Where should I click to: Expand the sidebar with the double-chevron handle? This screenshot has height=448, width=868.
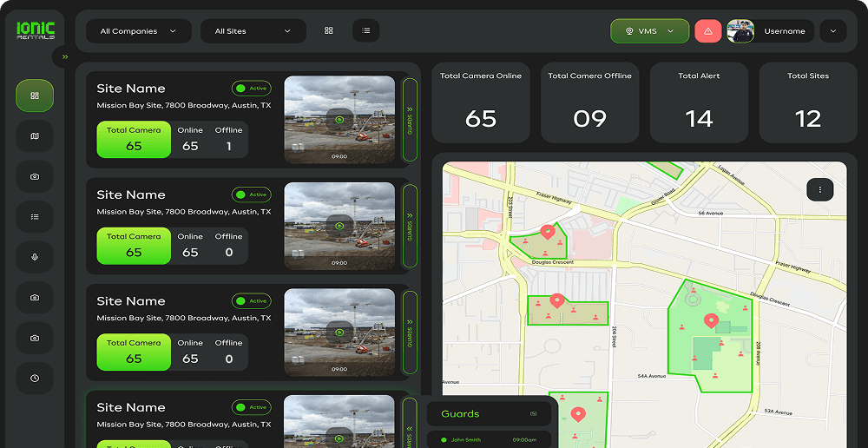coord(65,56)
